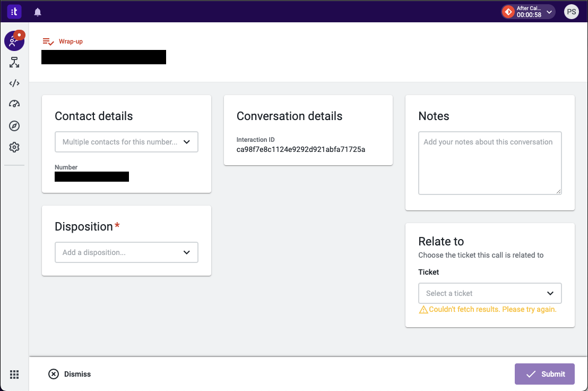Click into the Notes text area
This screenshot has width=588, height=391.
click(490, 163)
